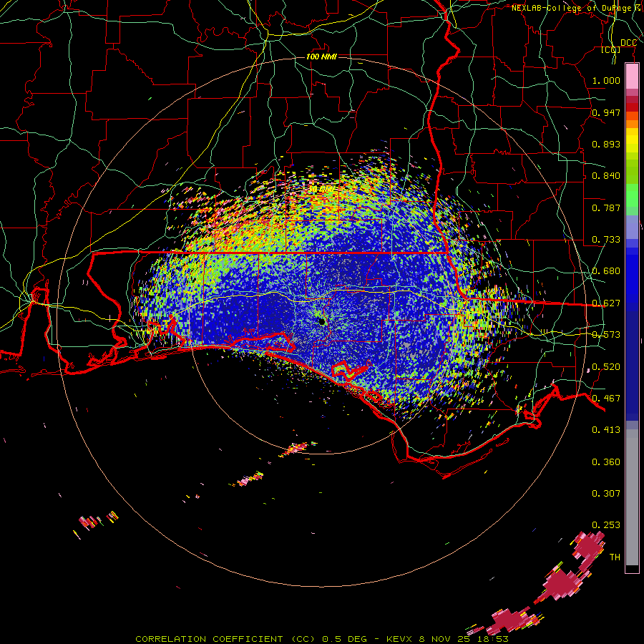Select the 0.787 legend value

606,208
